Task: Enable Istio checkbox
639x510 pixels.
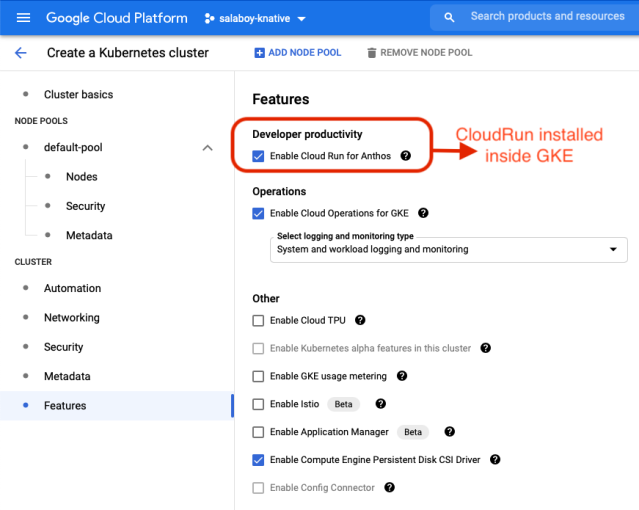Action: pos(258,404)
